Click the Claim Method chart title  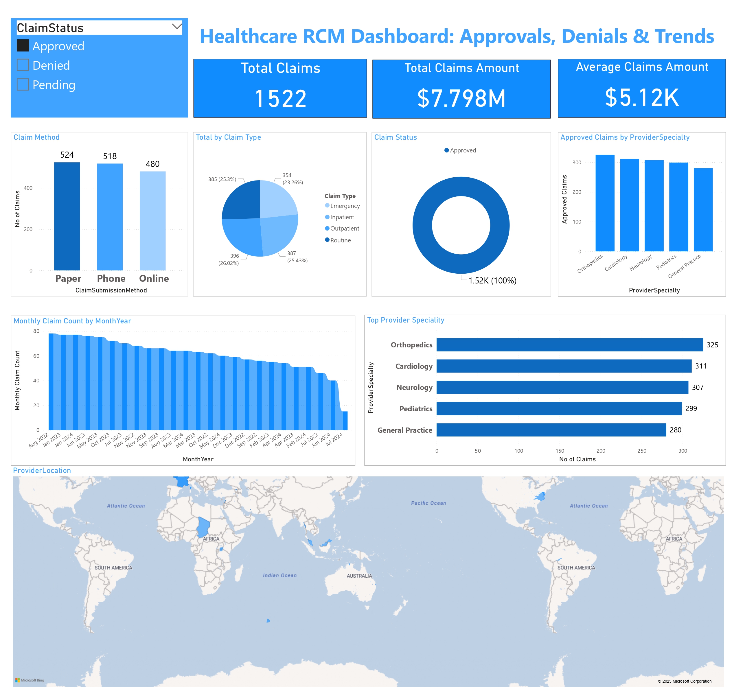(x=36, y=137)
